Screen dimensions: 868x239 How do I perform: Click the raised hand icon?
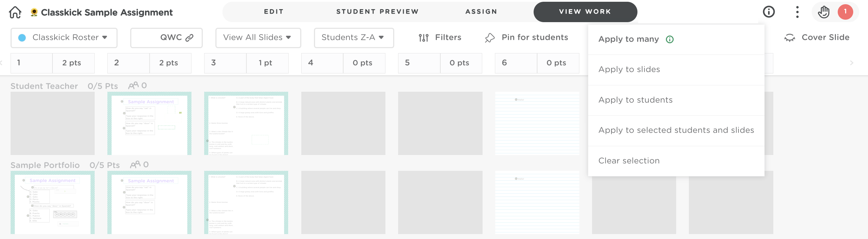pos(824,12)
